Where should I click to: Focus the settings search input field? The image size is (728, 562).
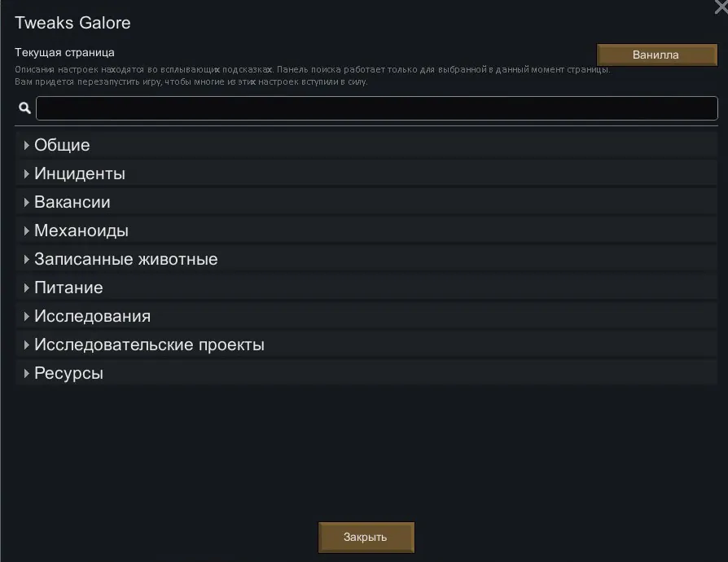376,108
